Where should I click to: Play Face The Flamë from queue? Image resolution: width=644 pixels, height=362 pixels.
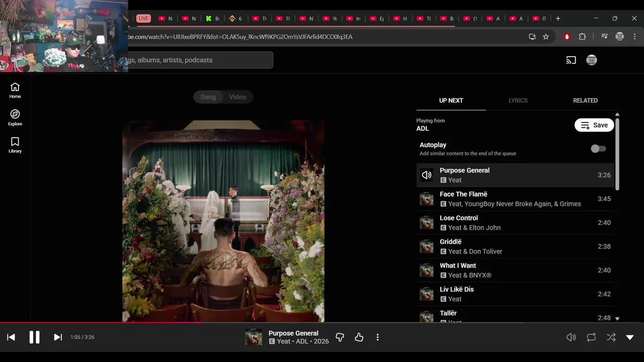pos(515,199)
